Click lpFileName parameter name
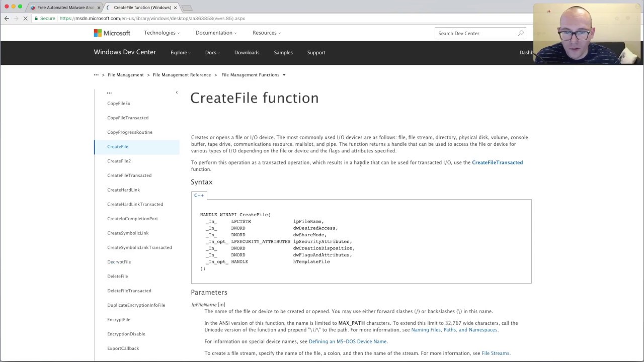This screenshot has width=644, height=362. pos(204,305)
